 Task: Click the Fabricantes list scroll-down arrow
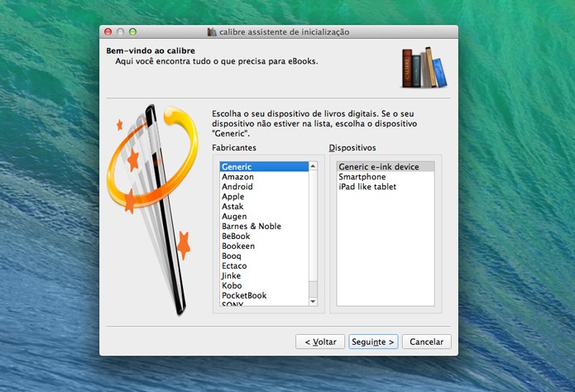(x=313, y=301)
